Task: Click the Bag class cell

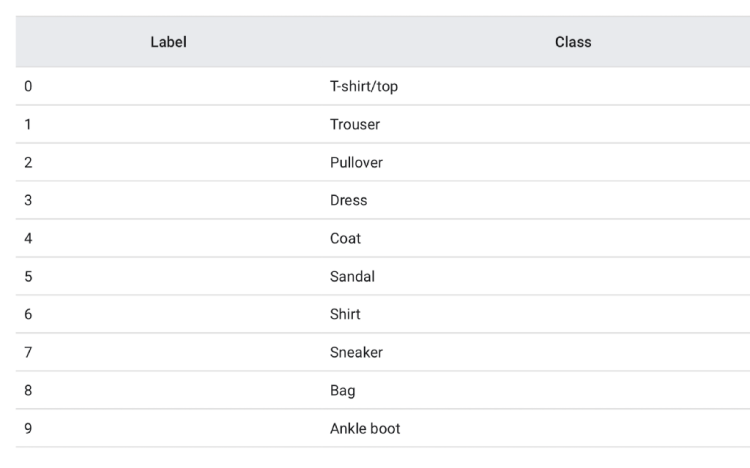Action: pyautogui.click(x=342, y=390)
